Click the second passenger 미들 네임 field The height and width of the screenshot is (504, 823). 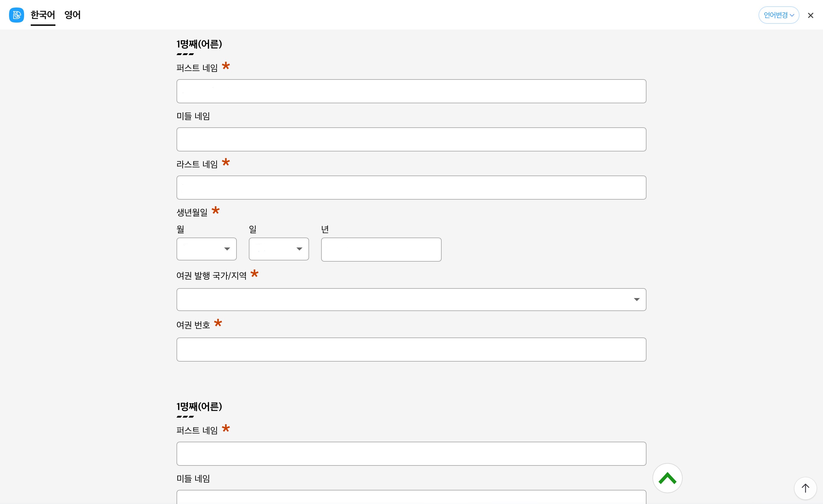click(x=411, y=497)
